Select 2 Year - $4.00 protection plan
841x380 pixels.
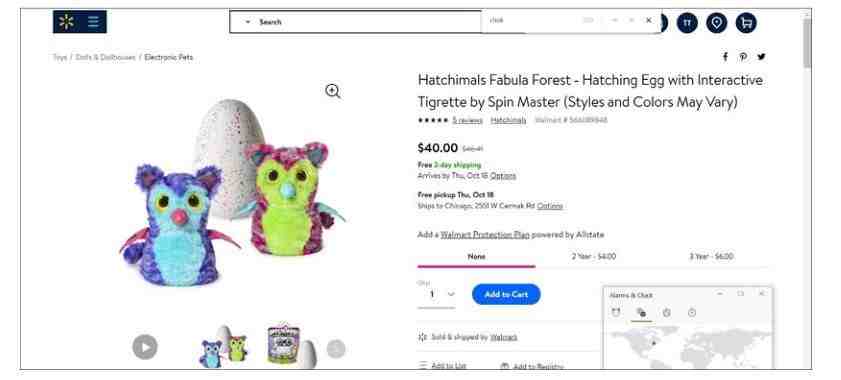[594, 257]
